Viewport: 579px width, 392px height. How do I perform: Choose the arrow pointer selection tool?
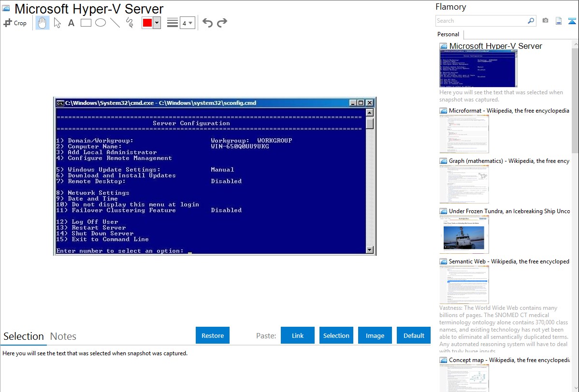[57, 23]
